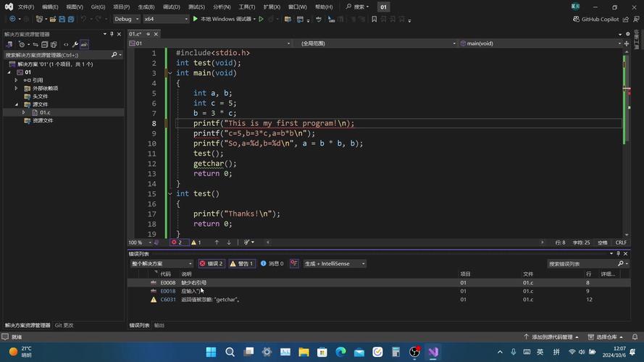644x362 pixels.
Task: Open the 视图(V) menu
Action: click(x=75, y=7)
